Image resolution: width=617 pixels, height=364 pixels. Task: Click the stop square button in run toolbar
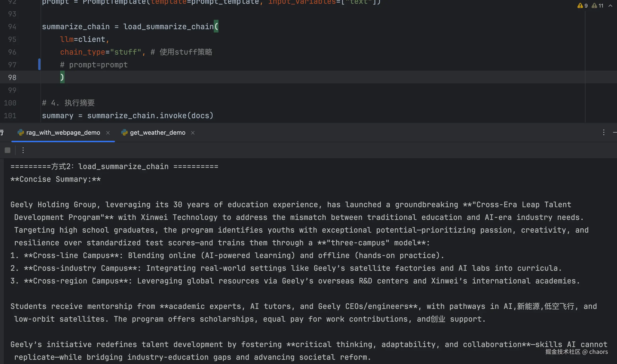[x=8, y=150]
